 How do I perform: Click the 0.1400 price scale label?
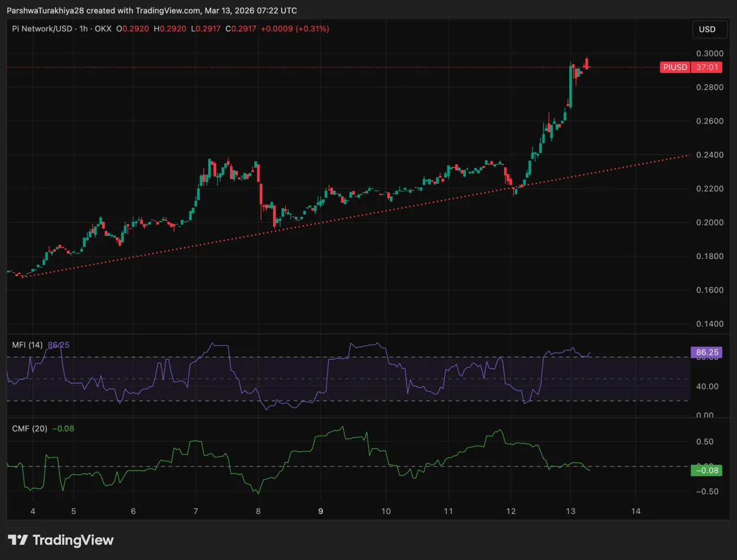point(709,324)
